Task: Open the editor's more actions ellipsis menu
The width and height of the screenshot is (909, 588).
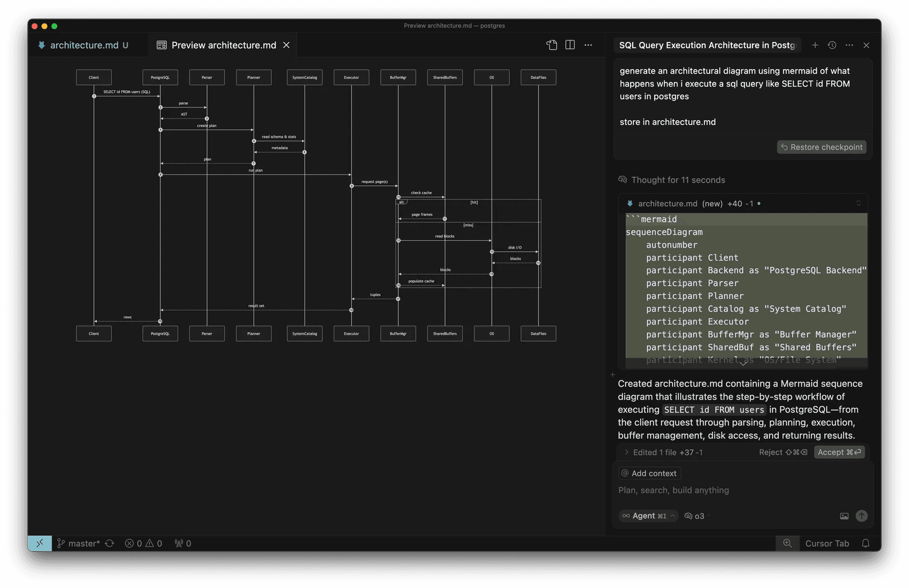Action: 588,45
